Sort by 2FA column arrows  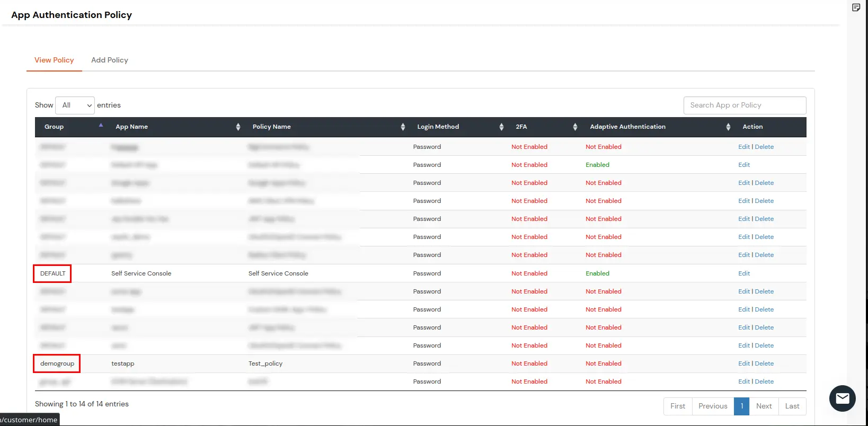575,127
